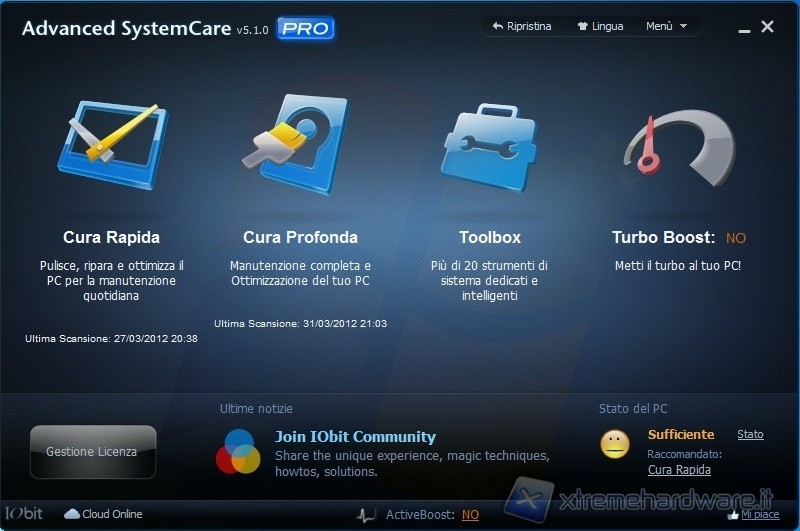The image size is (800, 531).
Task: Click the IObit Community colored circles icon
Action: point(238,452)
